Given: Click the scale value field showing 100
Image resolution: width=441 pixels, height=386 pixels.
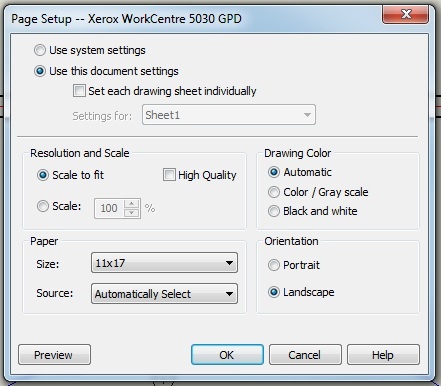Looking at the screenshot, I should click(x=109, y=208).
